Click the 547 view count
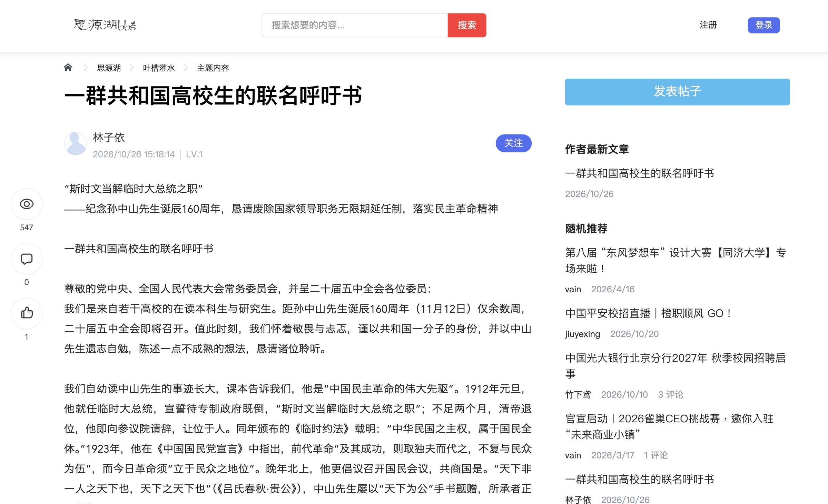The image size is (828, 504). tap(27, 228)
